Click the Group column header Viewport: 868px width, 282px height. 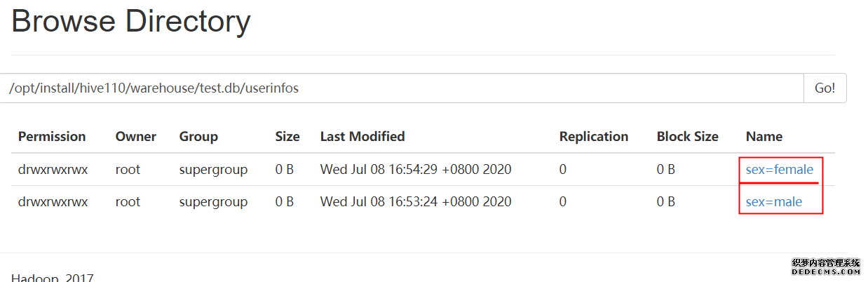click(x=198, y=136)
